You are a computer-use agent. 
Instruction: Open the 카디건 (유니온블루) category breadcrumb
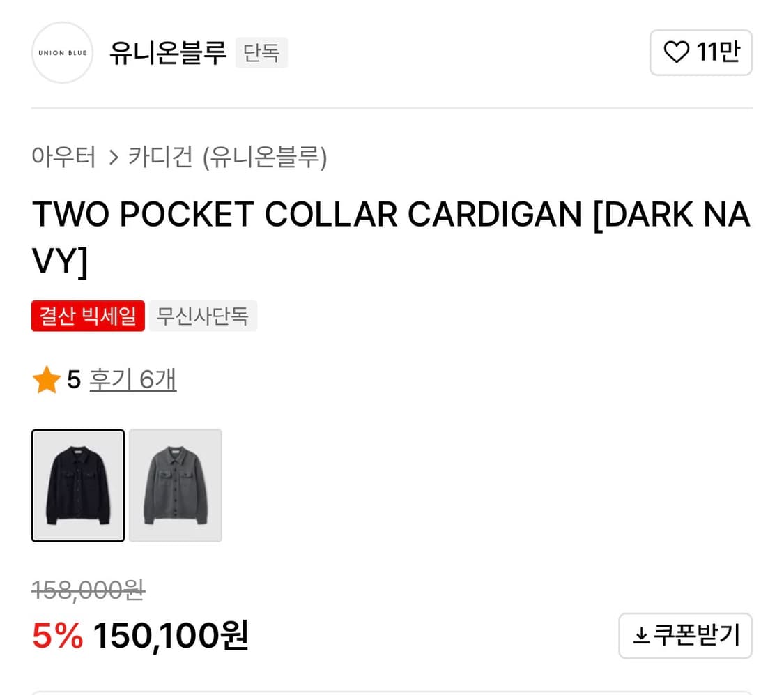(x=227, y=157)
